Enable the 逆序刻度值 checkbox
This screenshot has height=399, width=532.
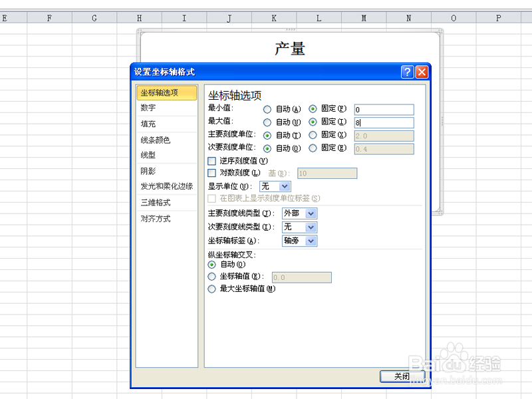click(x=211, y=161)
